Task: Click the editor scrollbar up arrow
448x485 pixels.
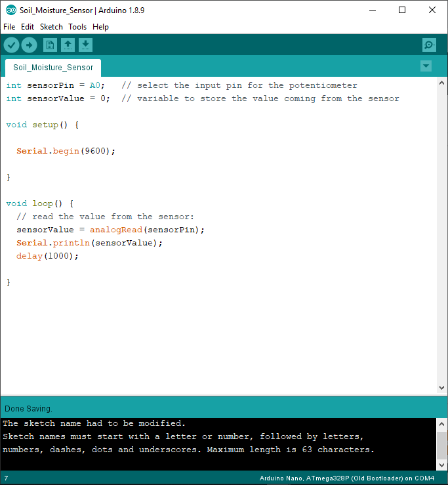Action: coord(441,83)
